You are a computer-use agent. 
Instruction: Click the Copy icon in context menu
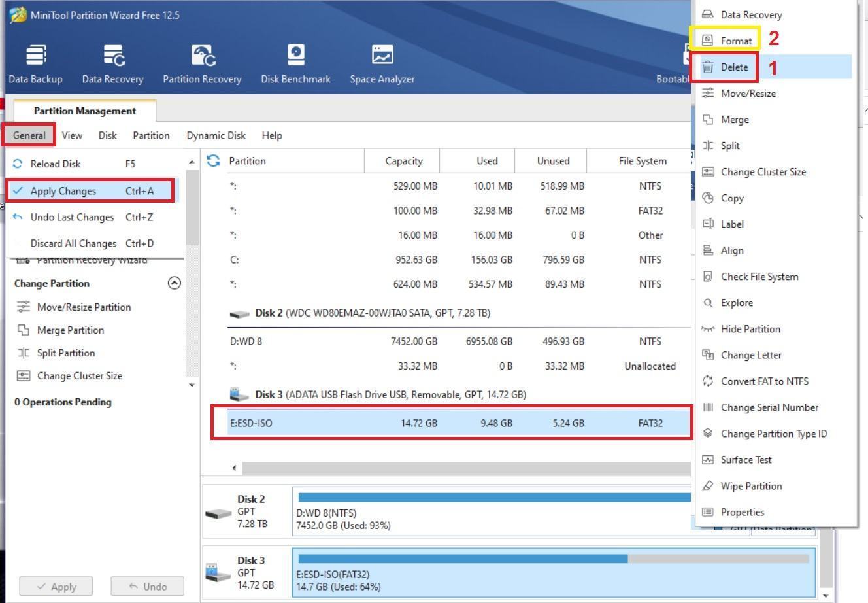coord(708,198)
